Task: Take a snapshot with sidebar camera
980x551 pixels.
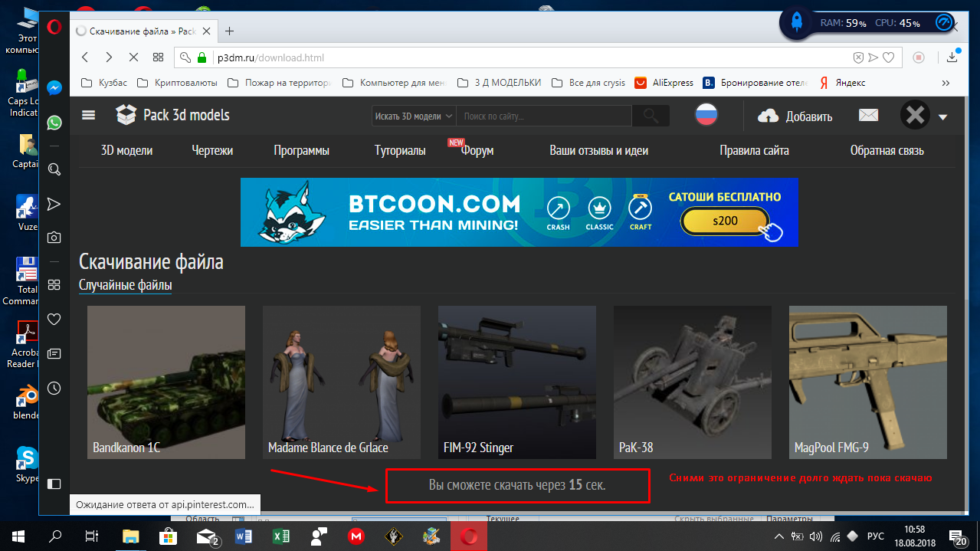Action: click(x=54, y=238)
